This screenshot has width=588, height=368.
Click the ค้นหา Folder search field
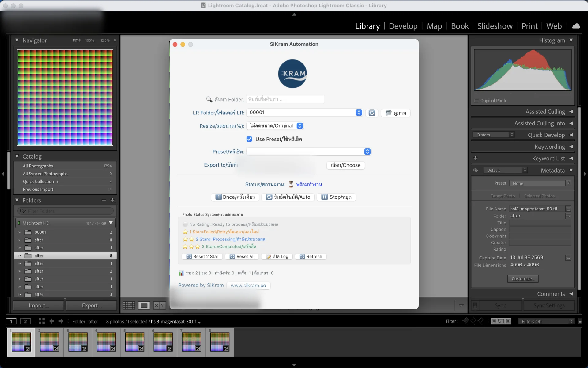coord(285,99)
